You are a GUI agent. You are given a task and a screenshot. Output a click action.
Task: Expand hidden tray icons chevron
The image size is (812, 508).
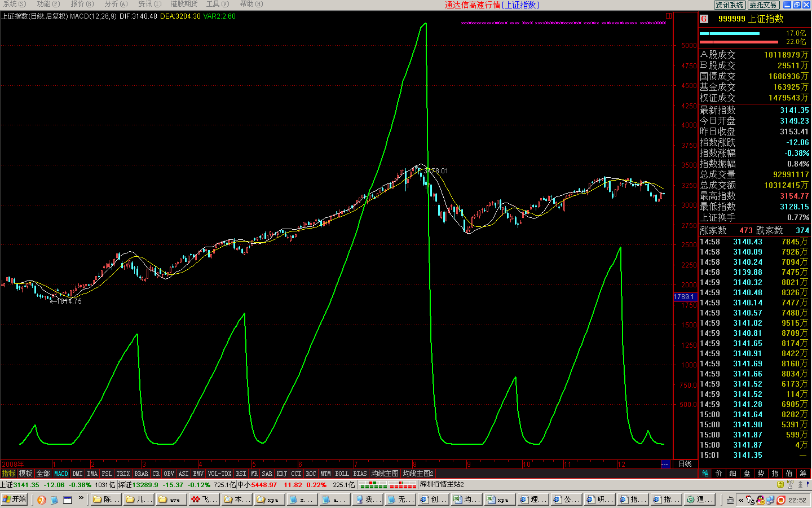point(741,500)
